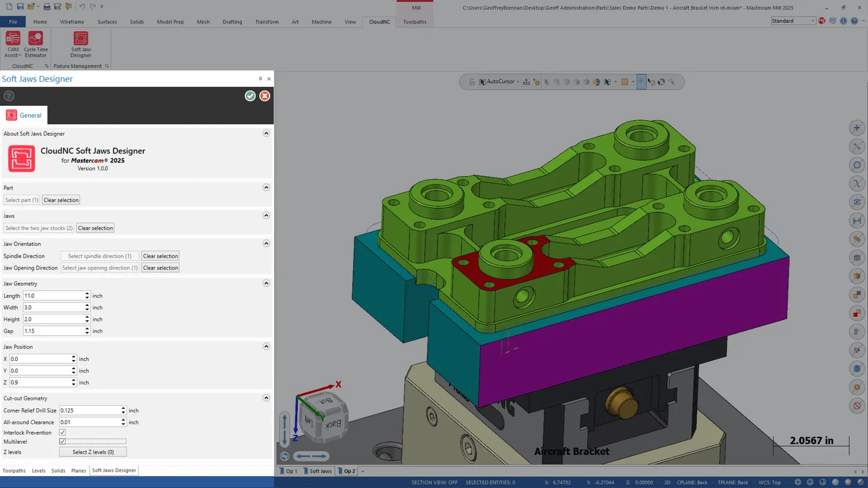The width and height of the screenshot is (868, 488).
Task: Open my.mastercam red icon
Action: click(822, 21)
